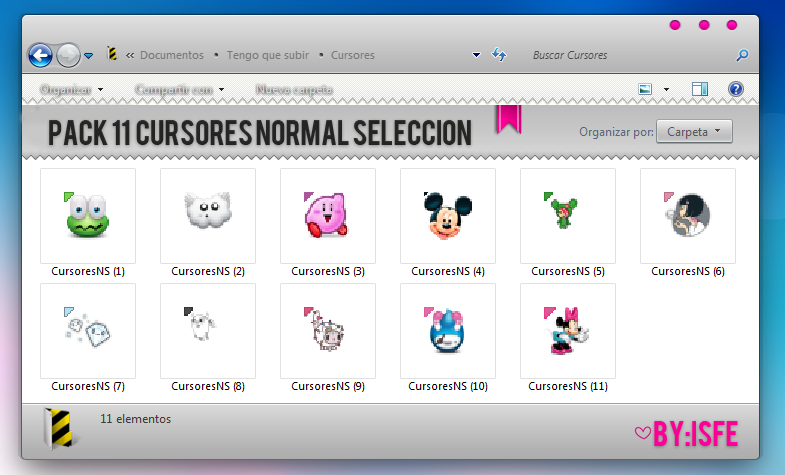Open the Compartir con menu
Image resolution: width=785 pixels, height=475 pixels.
click(x=179, y=90)
